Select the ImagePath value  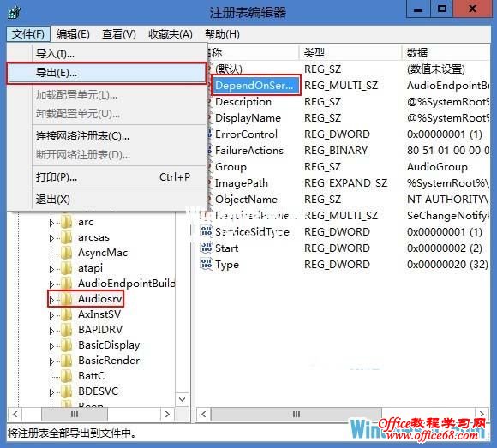pos(242,183)
